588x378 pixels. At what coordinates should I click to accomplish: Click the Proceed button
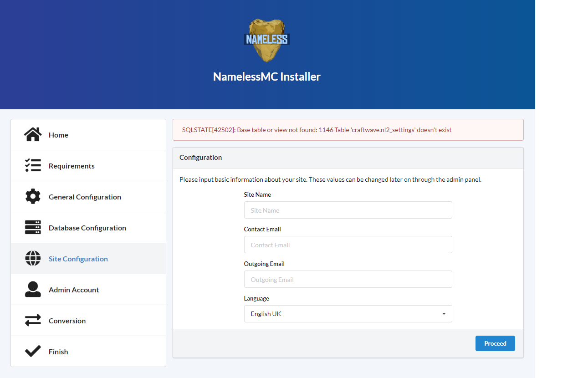coord(495,343)
